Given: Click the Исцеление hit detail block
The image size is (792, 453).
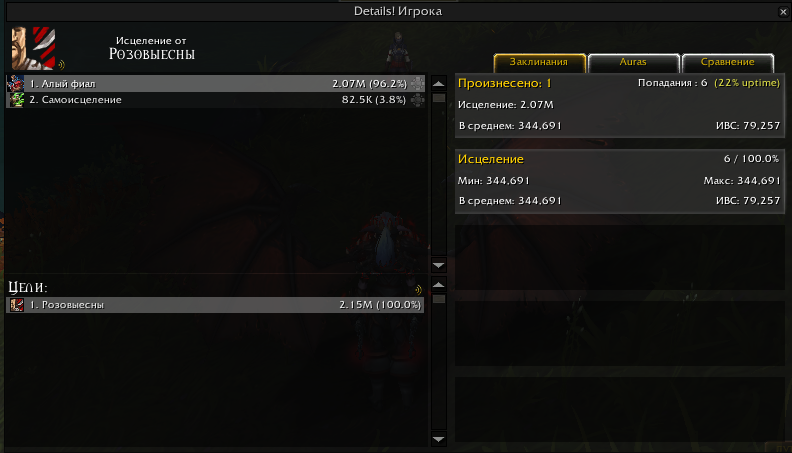Looking at the screenshot, I should click(620, 181).
